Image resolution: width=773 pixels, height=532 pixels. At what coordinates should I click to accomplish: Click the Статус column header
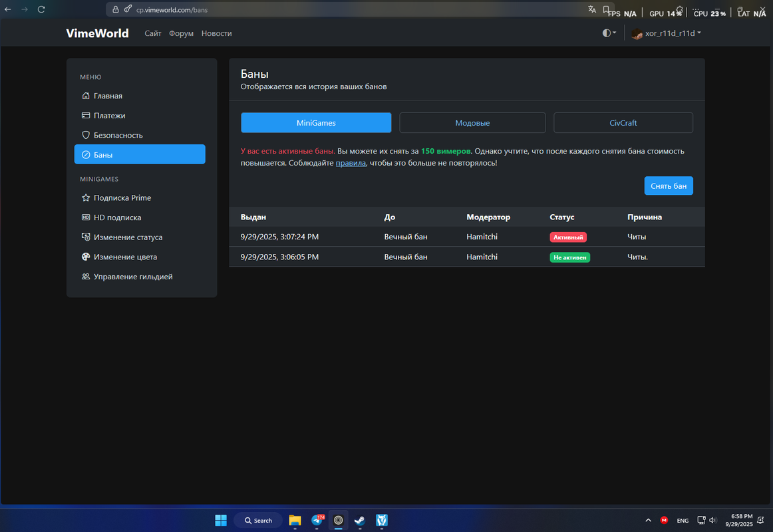(561, 217)
